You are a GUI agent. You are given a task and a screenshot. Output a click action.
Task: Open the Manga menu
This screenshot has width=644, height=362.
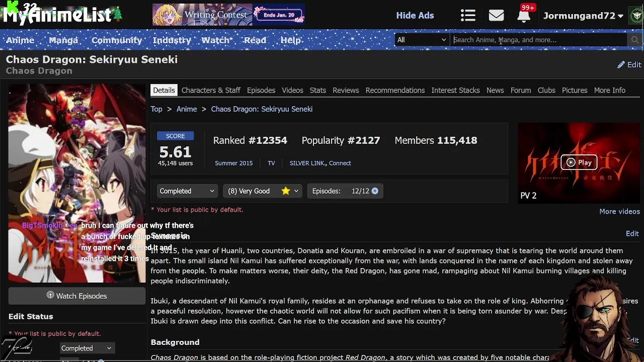pyautogui.click(x=63, y=40)
